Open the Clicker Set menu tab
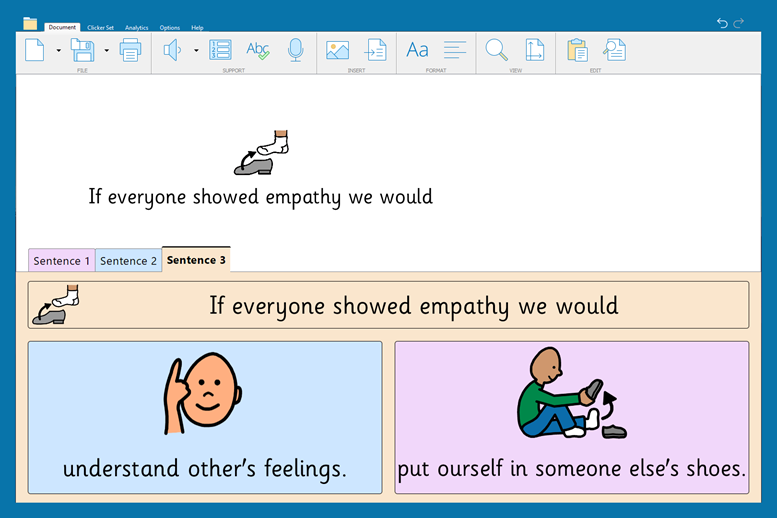The height and width of the screenshot is (518, 777). point(100,28)
